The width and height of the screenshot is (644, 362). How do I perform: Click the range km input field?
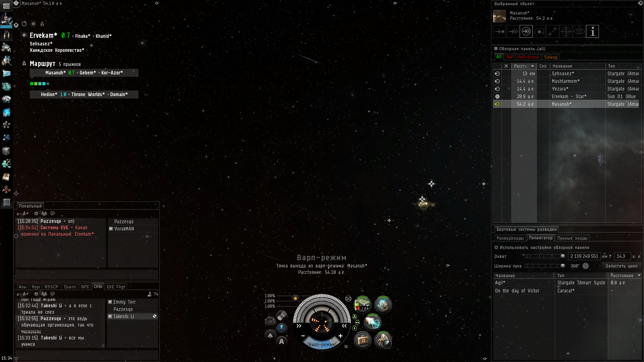pyautogui.click(x=584, y=256)
